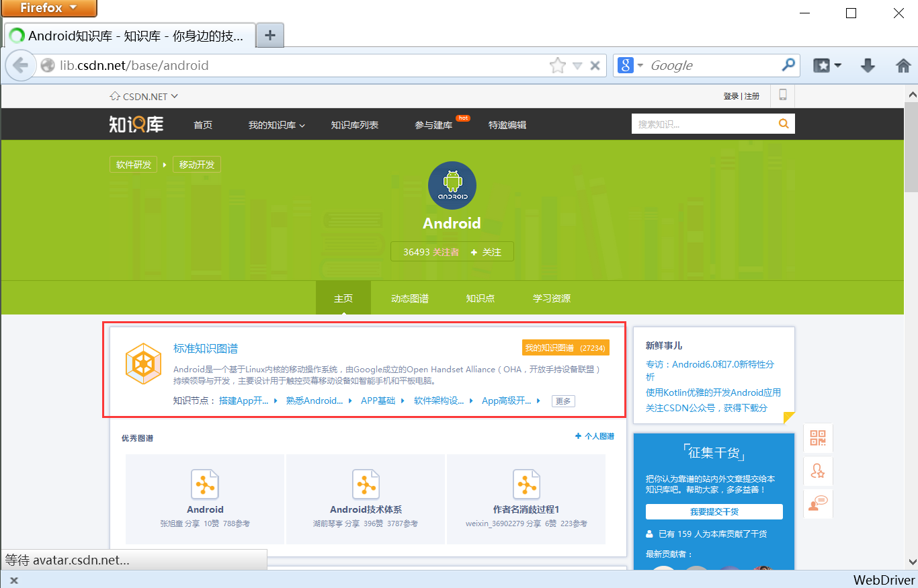Follow the Android library with + 关注
This screenshot has width=918, height=588.
click(486, 252)
